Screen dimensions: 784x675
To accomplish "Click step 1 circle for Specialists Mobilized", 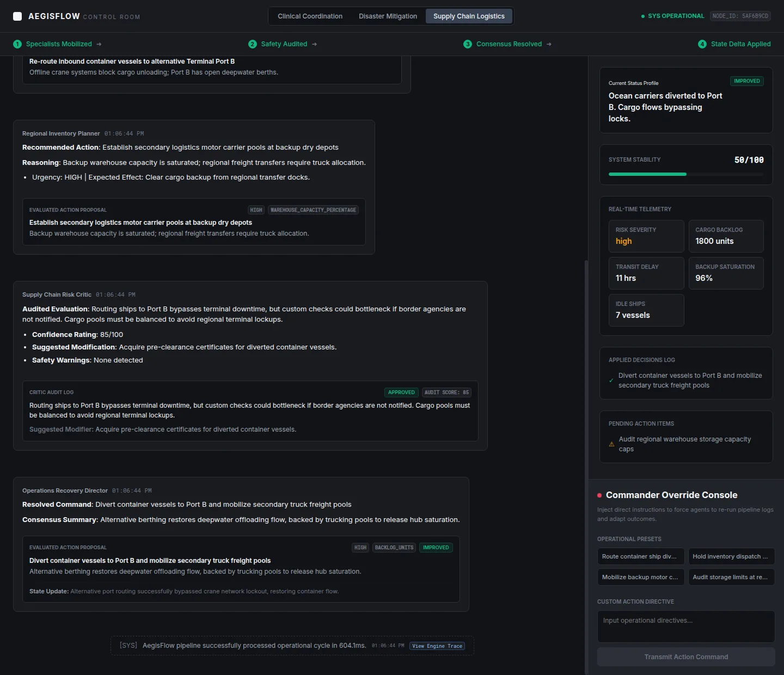I will (x=17, y=44).
